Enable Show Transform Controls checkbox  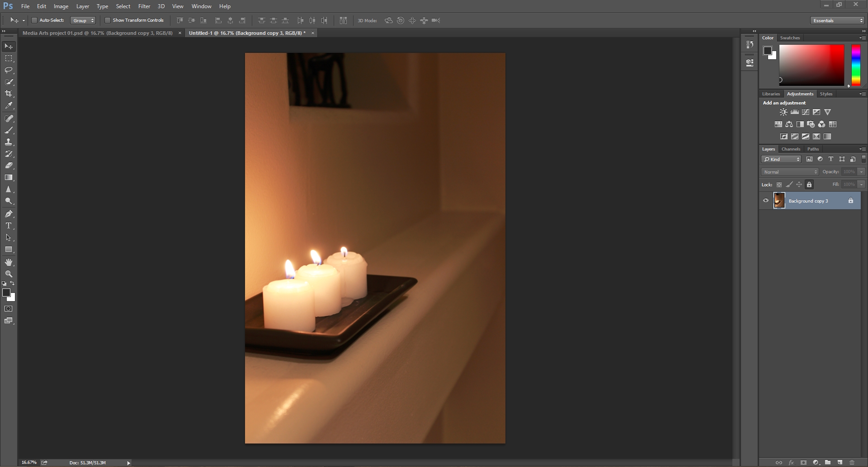point(108,20)
